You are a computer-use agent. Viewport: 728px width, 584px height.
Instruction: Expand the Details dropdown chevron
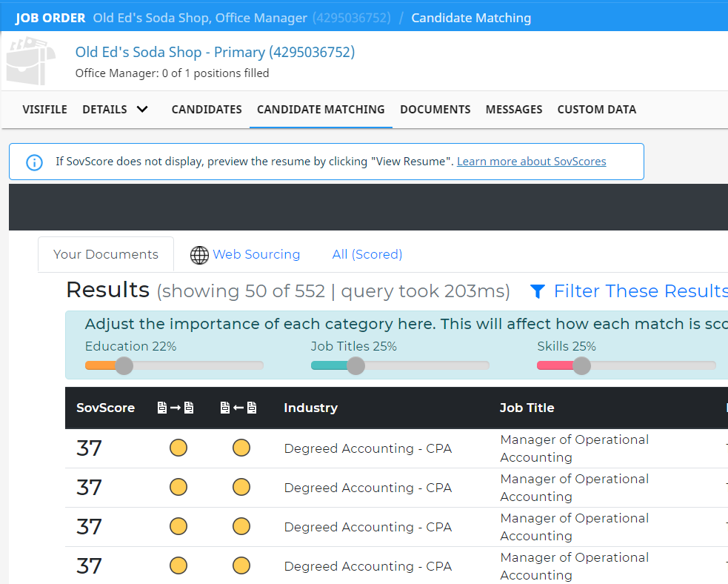tap(142, 109)
